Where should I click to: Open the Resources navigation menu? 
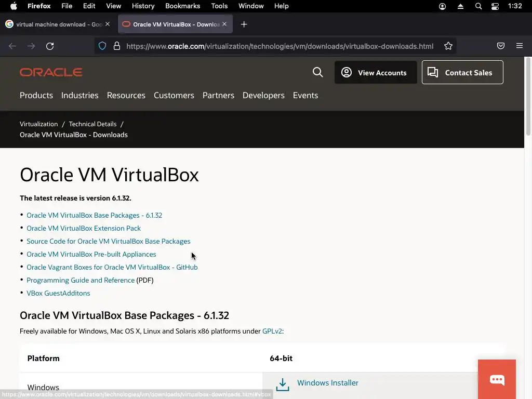point(126,96)
